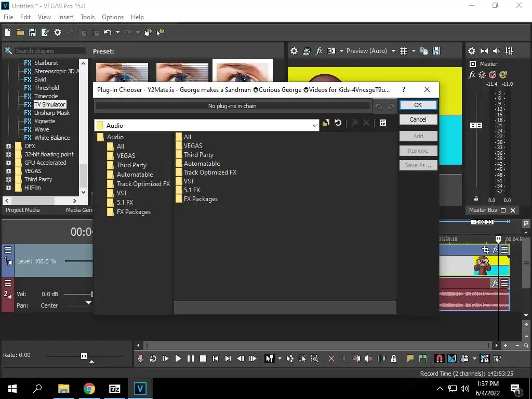Click the New Project icon in toolbar
Image resolution: width=532 pixels, height=399 pixels.
click(x=8, y=32)
